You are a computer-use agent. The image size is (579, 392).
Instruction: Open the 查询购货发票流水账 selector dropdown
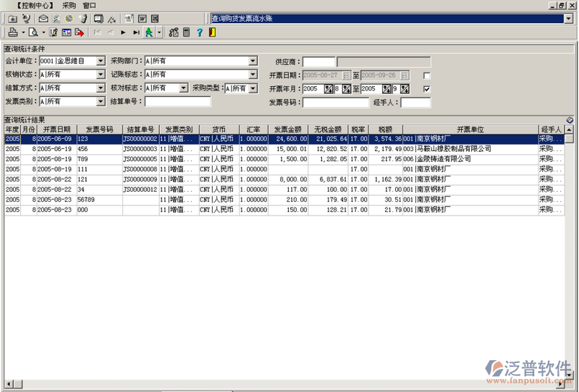568,18
